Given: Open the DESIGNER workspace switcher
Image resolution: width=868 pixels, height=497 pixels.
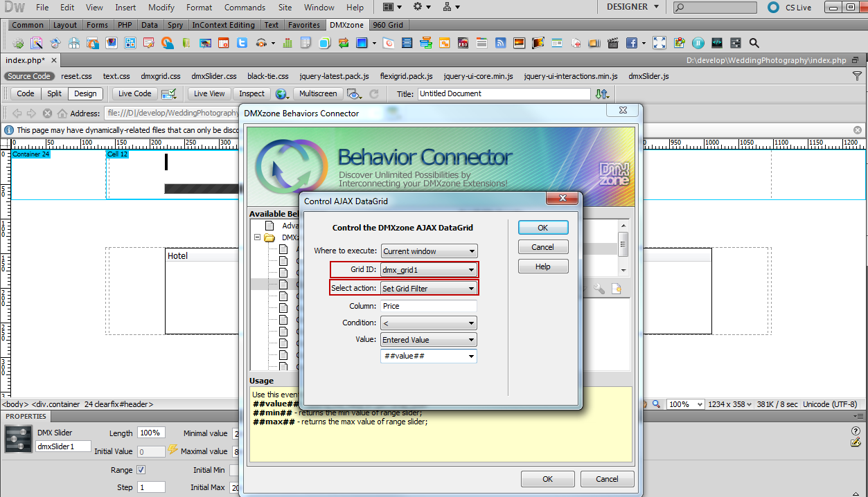Looking at the screenshot, I should pyautogui.click(x=632, y=7).
